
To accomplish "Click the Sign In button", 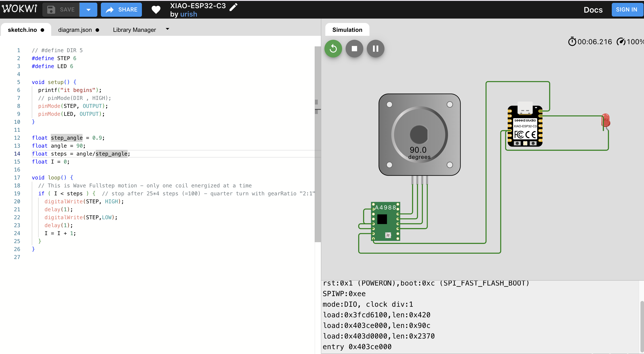I will point(627,10).
